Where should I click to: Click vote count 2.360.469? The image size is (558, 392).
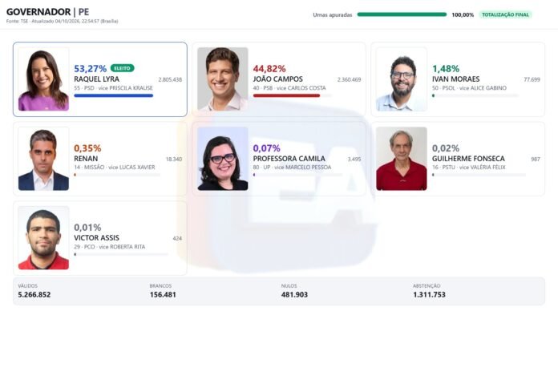(x=349, y=79)
